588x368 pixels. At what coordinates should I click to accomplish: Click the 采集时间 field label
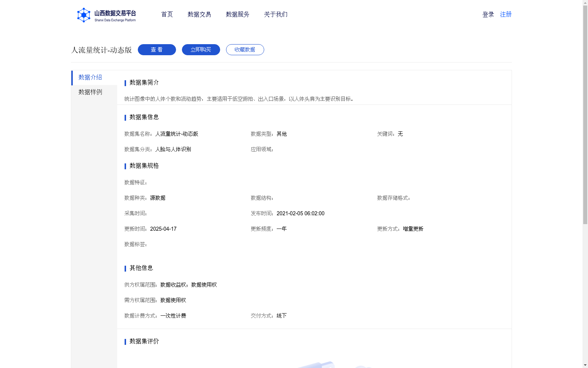point(136,213)
